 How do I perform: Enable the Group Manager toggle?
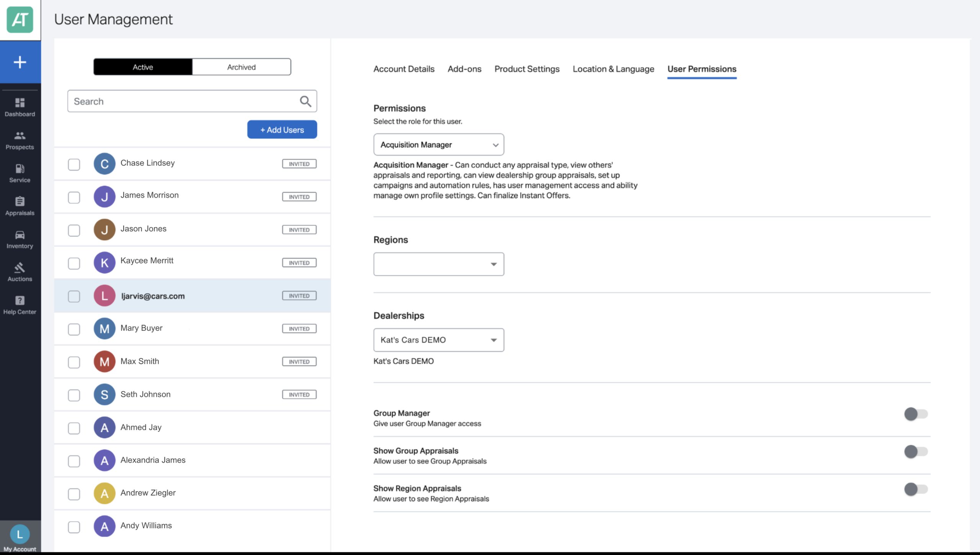[916, 414]
